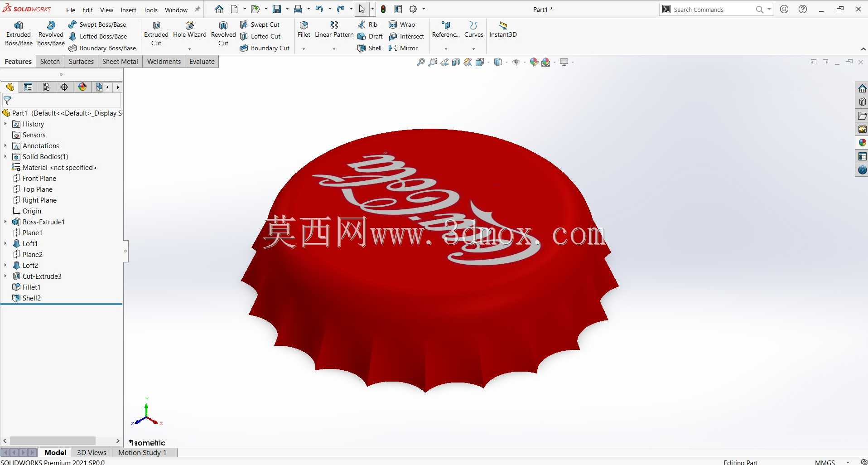Open the Curves dropdown arrow
The height and width of the screenshot is (465, 868).
click(x=473, y=49)
